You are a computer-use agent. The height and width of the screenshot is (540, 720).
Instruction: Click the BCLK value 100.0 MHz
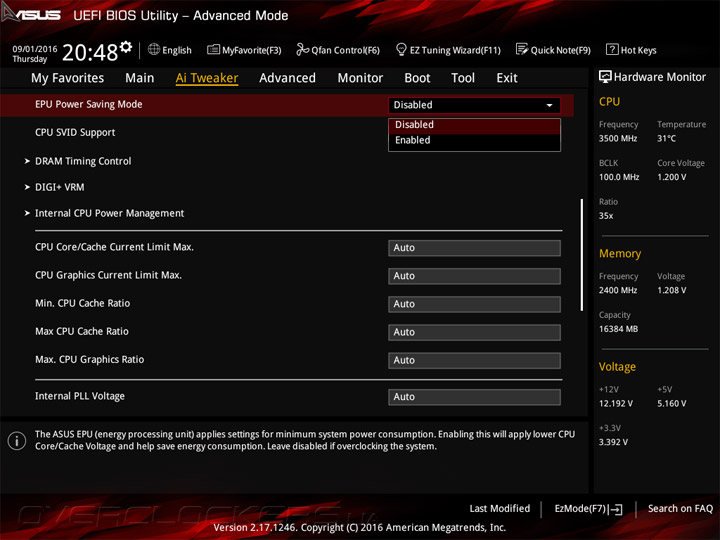coord(619,177)
